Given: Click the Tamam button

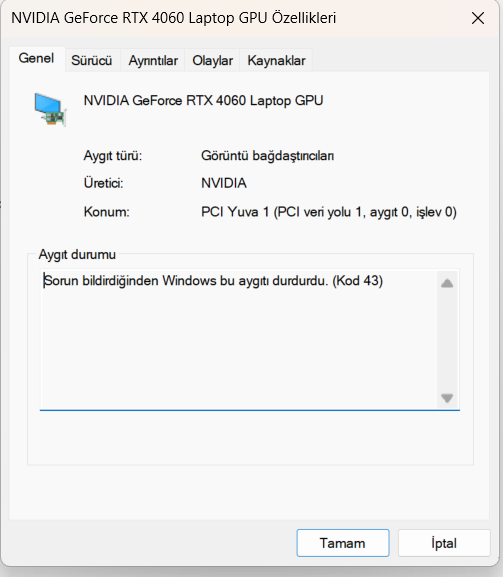Looking at the screenshot, I should (x=343, y=543).
